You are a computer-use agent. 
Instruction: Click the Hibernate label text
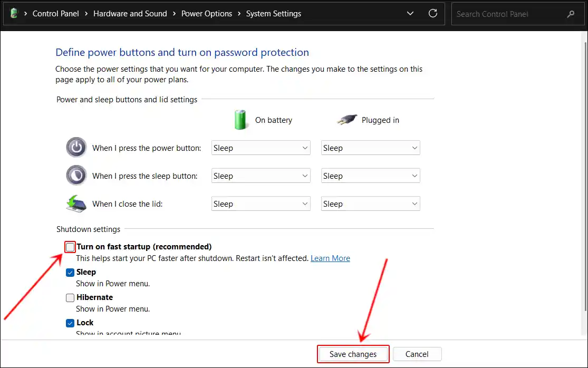point(94,297)
